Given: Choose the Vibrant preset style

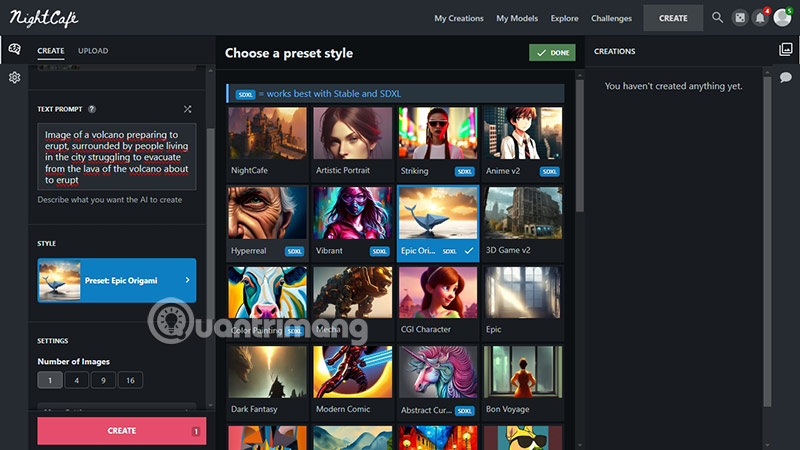Looking at the screenshot, I should [x=353, y=223].
